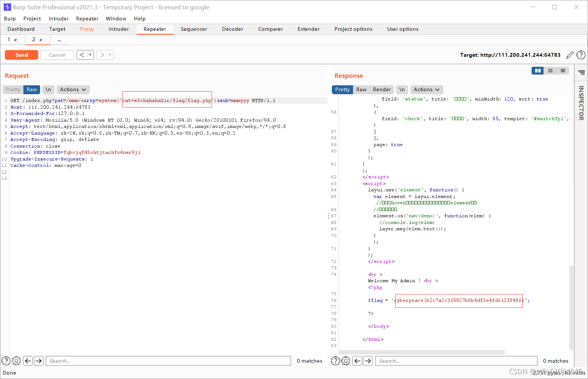Close Repeater tab 2

coord(41,40)
